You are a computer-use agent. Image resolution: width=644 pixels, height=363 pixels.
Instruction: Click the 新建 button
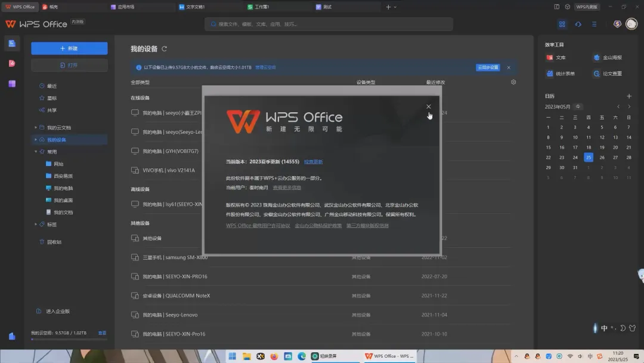point(69,48)
